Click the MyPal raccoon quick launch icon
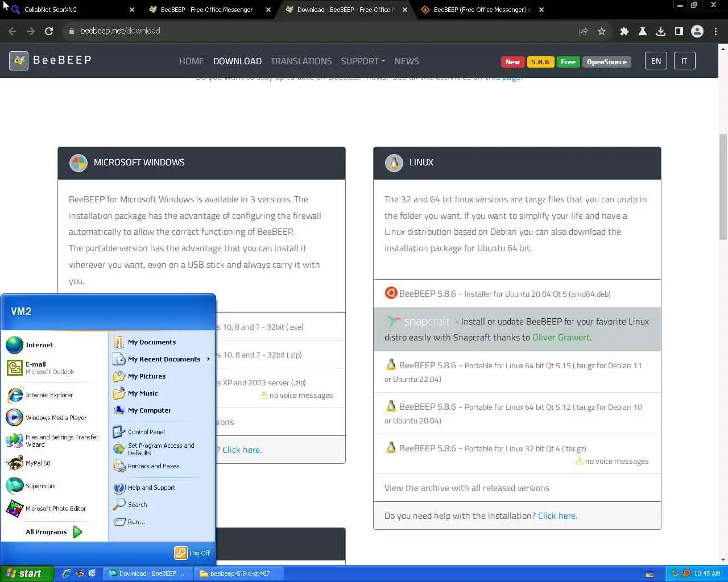 click(80, 573)
